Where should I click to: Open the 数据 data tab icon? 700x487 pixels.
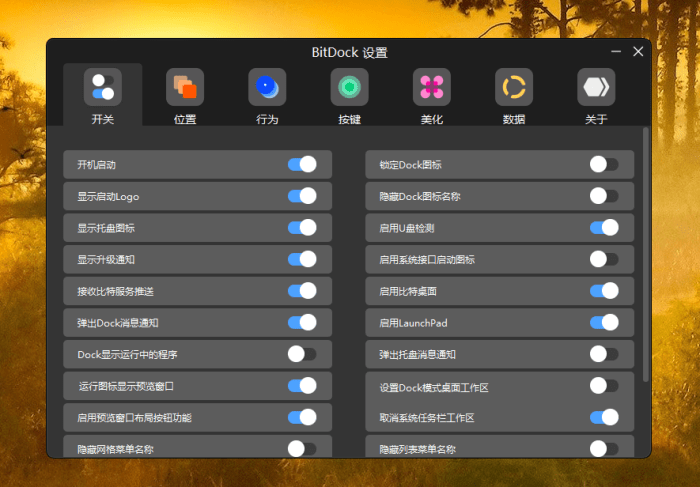pos(514,87)
